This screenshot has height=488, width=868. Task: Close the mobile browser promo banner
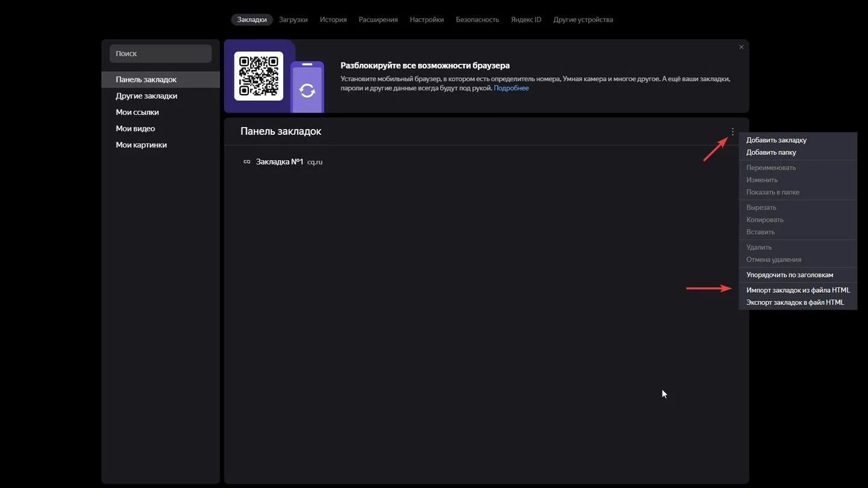tap(741, 47)
